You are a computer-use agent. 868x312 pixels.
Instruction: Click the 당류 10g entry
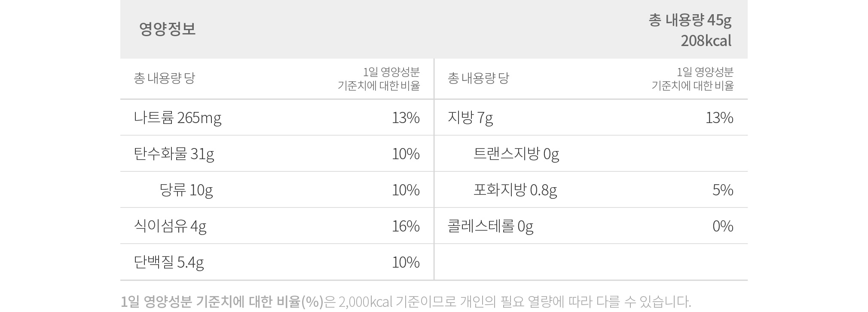186,190
